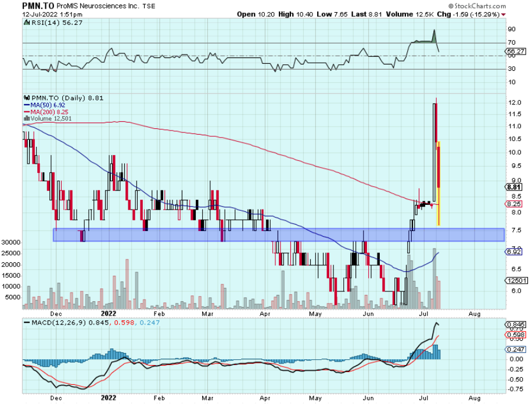532x404 pixels.
Task: Click the 70 overbought level on the RSI axis
Action: point(512,43)
